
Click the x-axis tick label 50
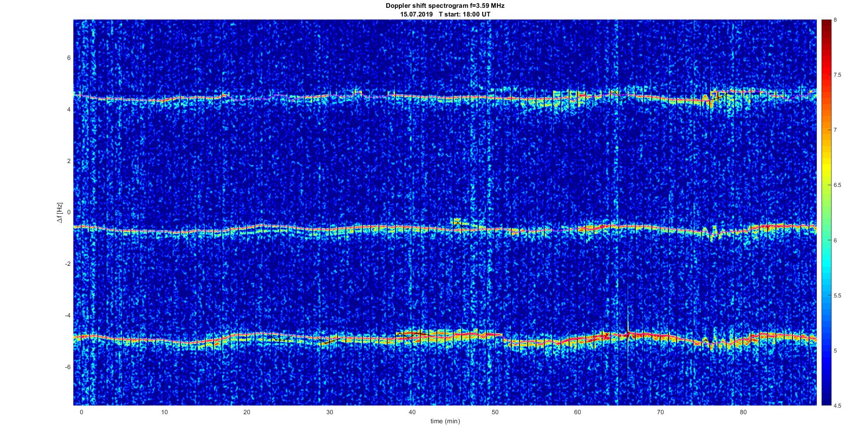click(495, 412)
